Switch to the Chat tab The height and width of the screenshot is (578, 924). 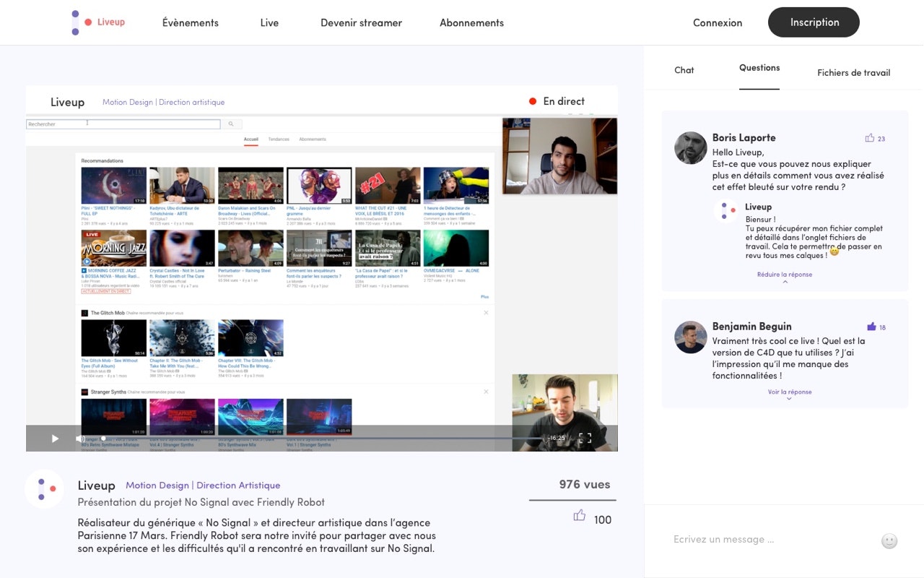click(x=684, y=70)
